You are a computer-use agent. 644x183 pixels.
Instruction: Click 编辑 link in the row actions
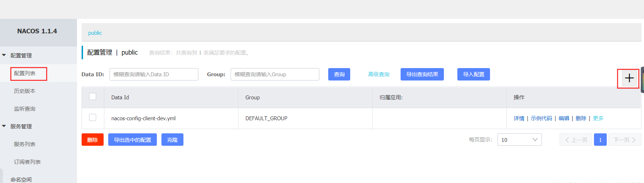[x=564, y=118]
